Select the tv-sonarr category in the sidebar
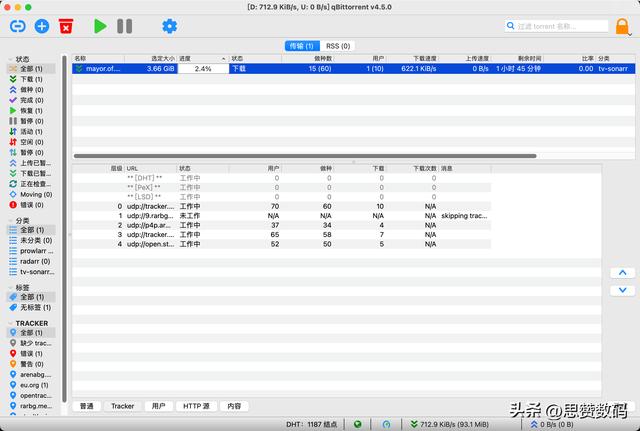 pos(31,272)
